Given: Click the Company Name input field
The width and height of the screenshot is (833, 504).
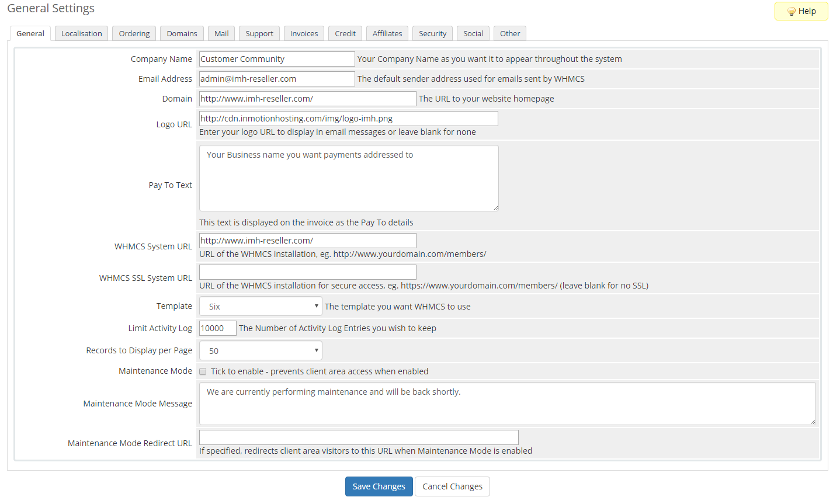Looking at the screenshot, I should [x=276, y=59].
